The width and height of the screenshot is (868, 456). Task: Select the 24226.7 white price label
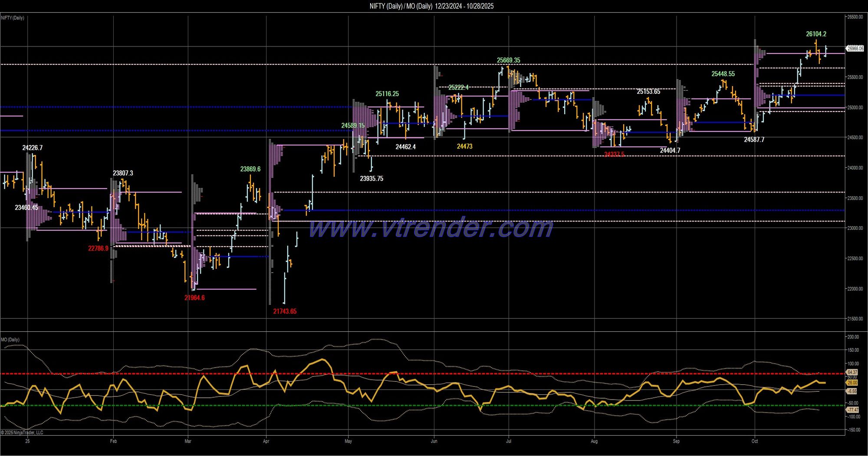click(x=33, y=148)
